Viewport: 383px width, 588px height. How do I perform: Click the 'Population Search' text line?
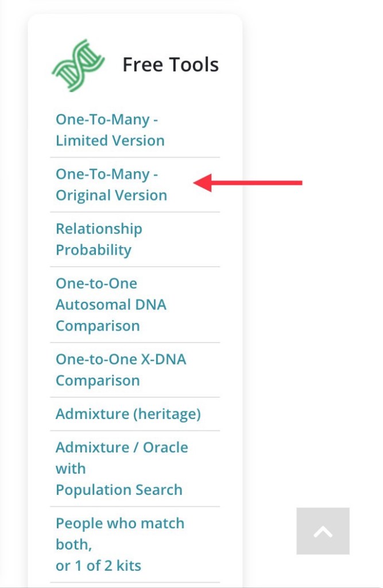point(119,490)
